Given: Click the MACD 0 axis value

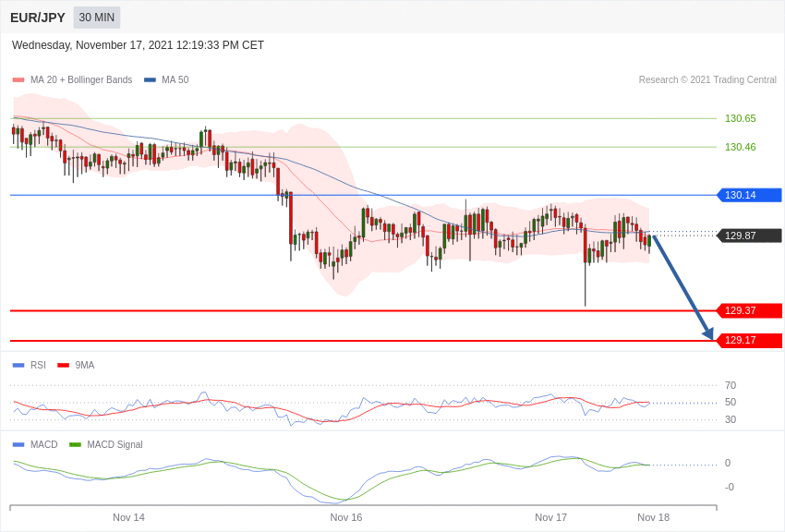Looking at the screenshot, I should click(728, 464).
